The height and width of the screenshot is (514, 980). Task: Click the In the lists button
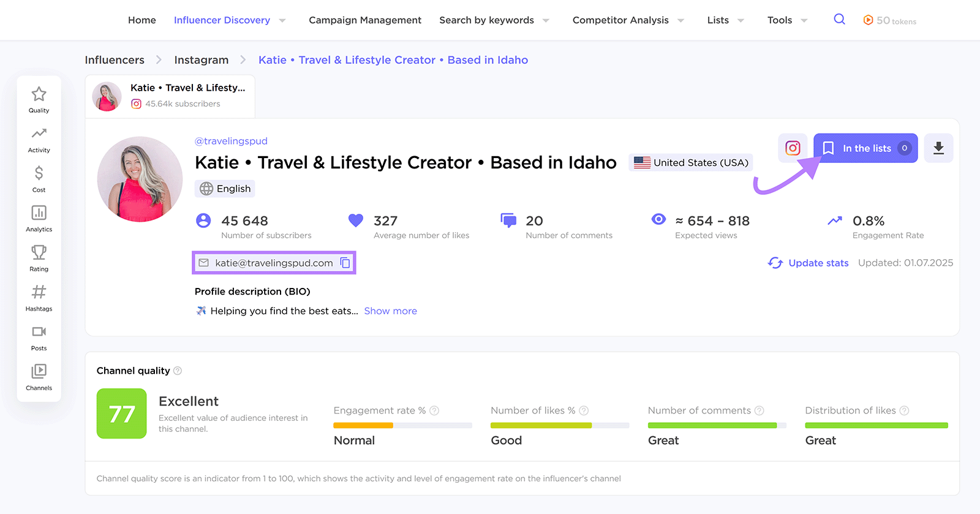pyautogui.click(x=865, y=148)
